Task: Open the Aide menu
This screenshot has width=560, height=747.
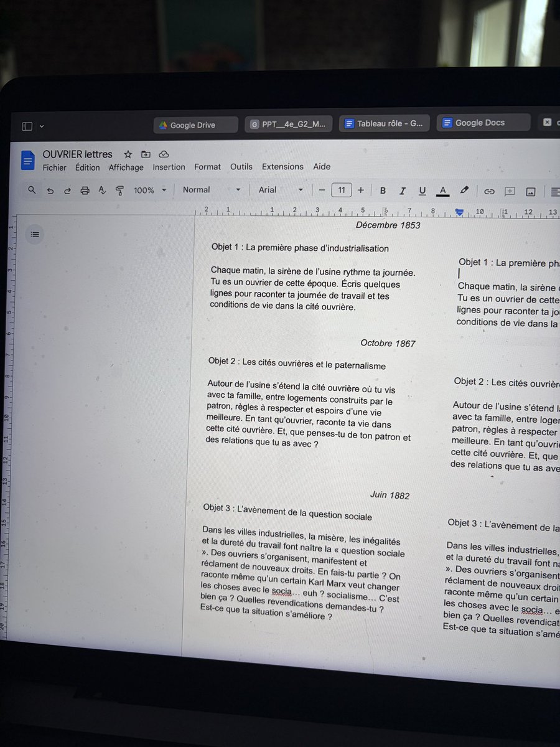Action: (x=322, y=167)
